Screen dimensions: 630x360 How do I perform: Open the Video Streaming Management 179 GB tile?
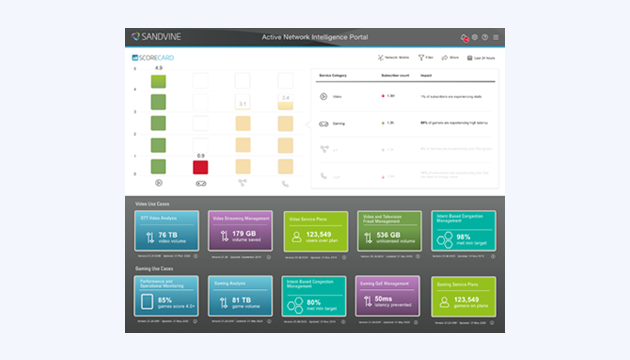coord(240,231)
